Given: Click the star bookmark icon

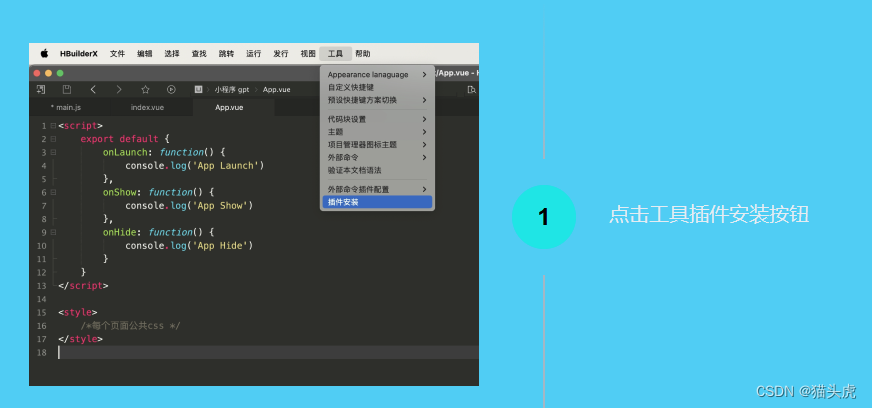Looking at the screenshot, I should 145,89.
